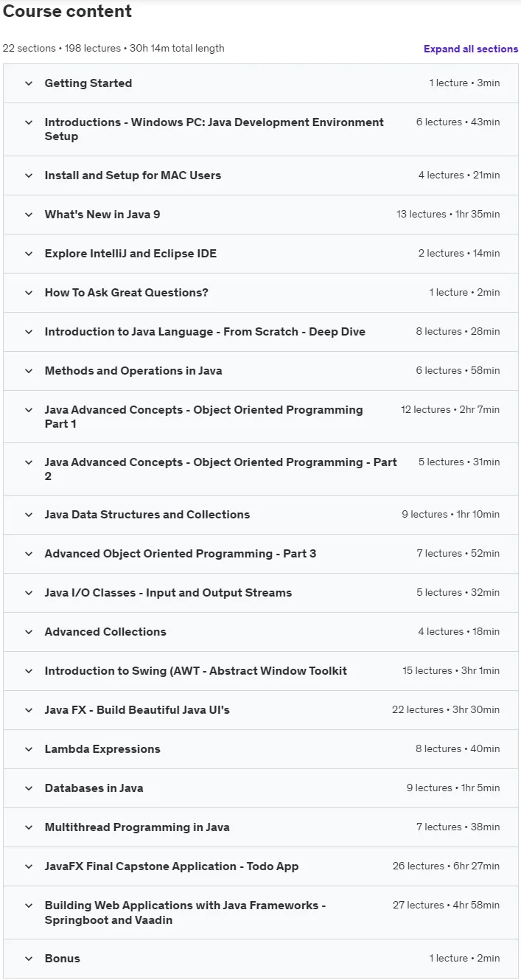The height and width of the screenshot is (980, 521).
Task: Select JavaFX Final Capstone Application - Todo App
Action: click(172, 866)
